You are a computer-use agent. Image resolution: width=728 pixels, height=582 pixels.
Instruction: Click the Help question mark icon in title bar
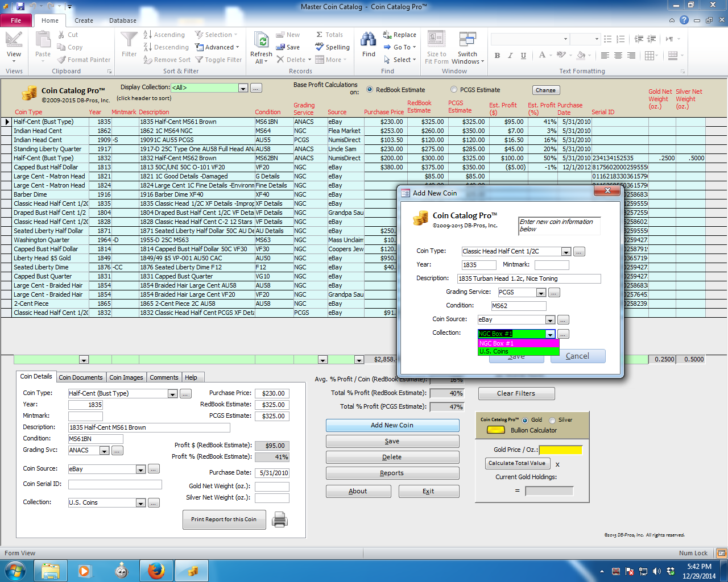pyautogui.click(x=684, y=20)
